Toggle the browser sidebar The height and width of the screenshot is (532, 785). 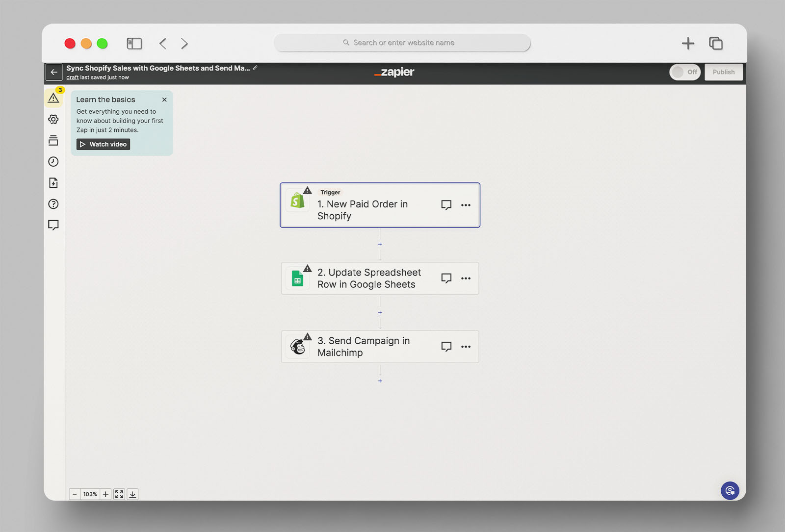tap(134, 44)
